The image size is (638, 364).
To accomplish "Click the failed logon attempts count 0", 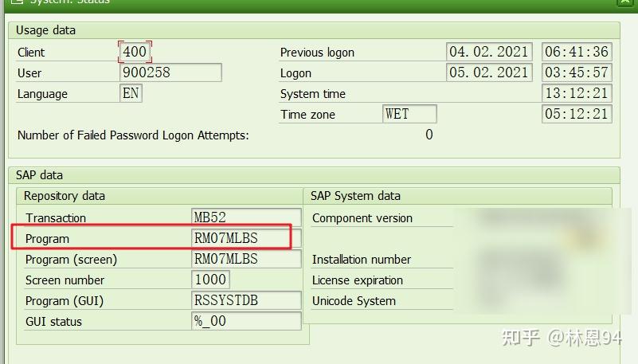I will (x=429, y=135).
